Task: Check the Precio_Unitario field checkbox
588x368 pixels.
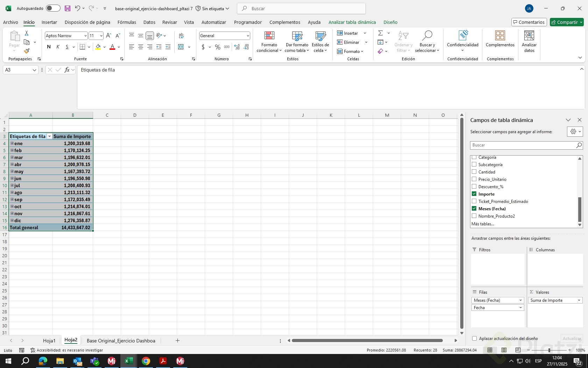Action: point(474,179)
